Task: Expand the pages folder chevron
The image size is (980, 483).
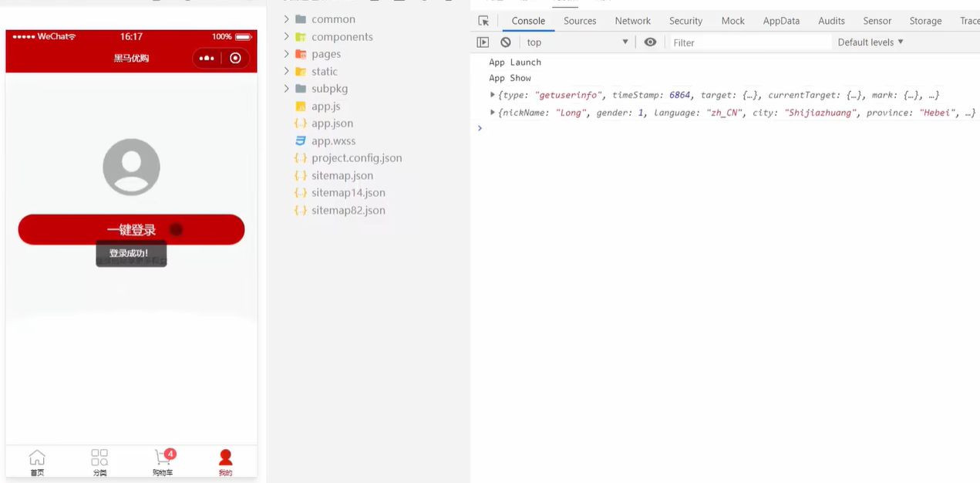Action: pyautogui.click(x=286, y=53)
